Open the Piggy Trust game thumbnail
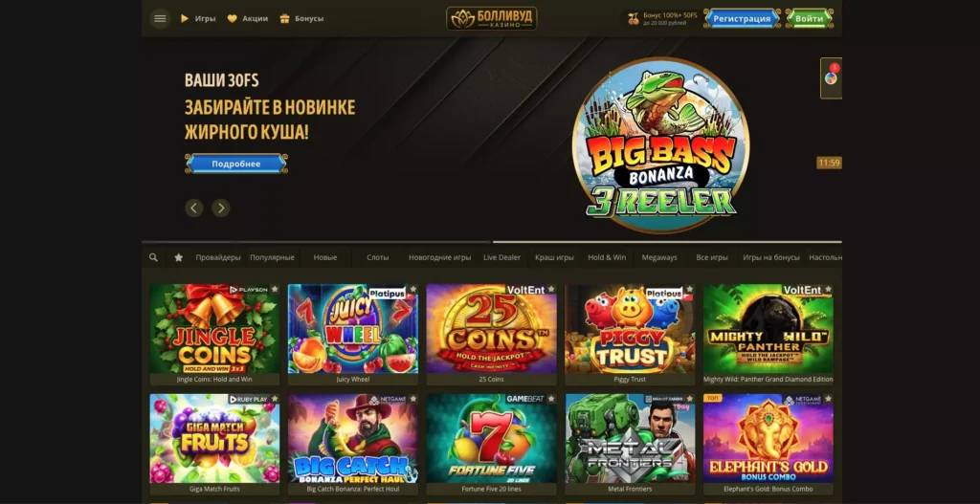Viewport: 980px width, 504px height. click(x=630, y=328)
